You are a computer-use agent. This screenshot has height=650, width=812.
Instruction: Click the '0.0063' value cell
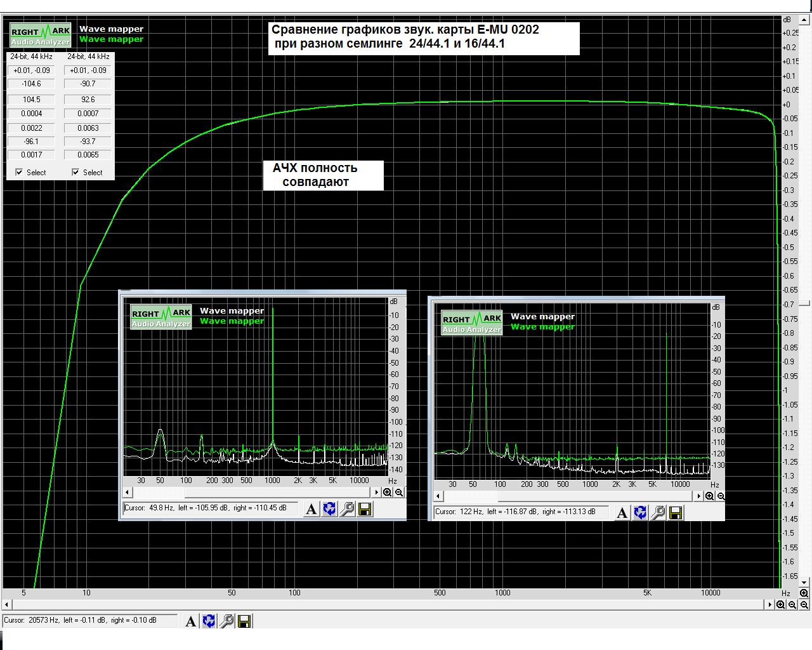coord(88,128)
